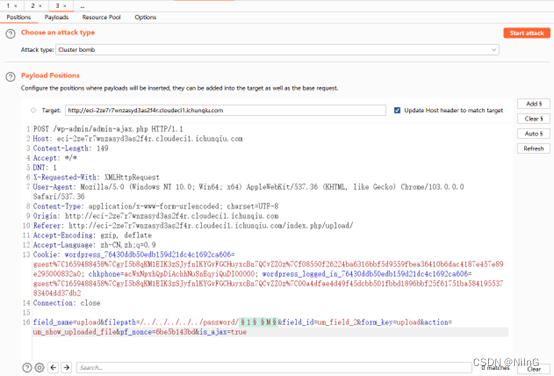Click the Content-Length: 149 line
554x376 pixels.
(x=71, y=148)
